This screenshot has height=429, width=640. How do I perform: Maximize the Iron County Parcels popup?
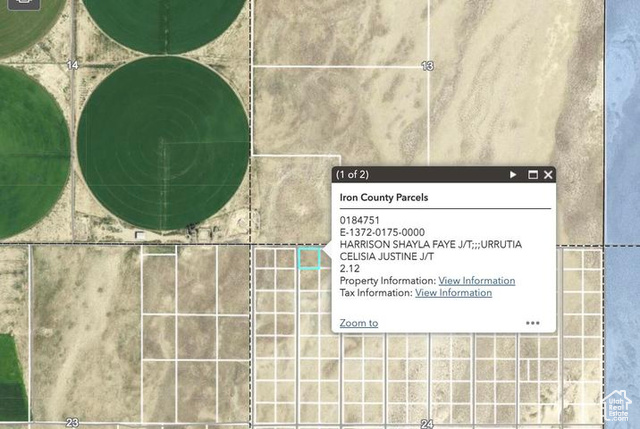[533, 174]
